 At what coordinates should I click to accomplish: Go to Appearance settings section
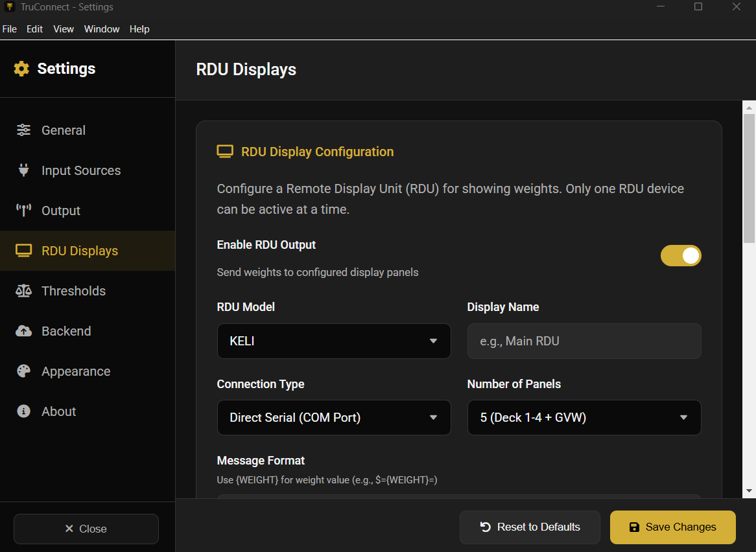[x=88, y=371]
